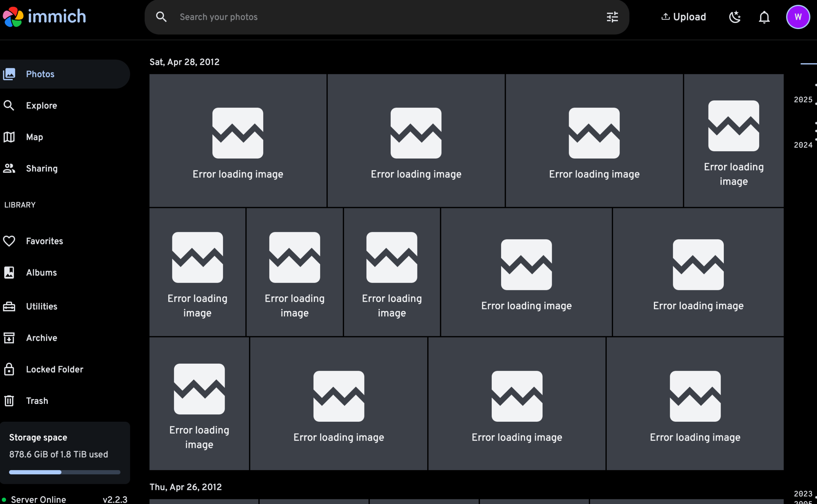The image size is (817, 504).
Task: Open the Trash bin
Action: pyautogui.click(x=37, y=401)
